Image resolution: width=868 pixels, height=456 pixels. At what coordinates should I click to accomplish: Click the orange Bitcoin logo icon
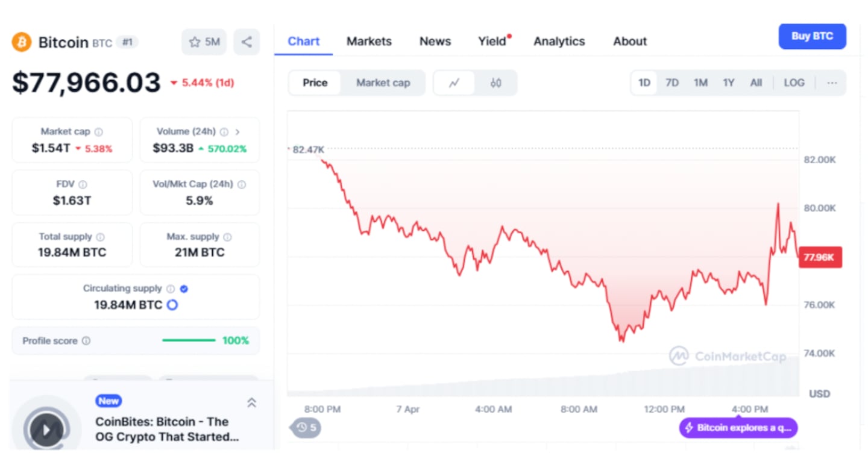(22, 42)
